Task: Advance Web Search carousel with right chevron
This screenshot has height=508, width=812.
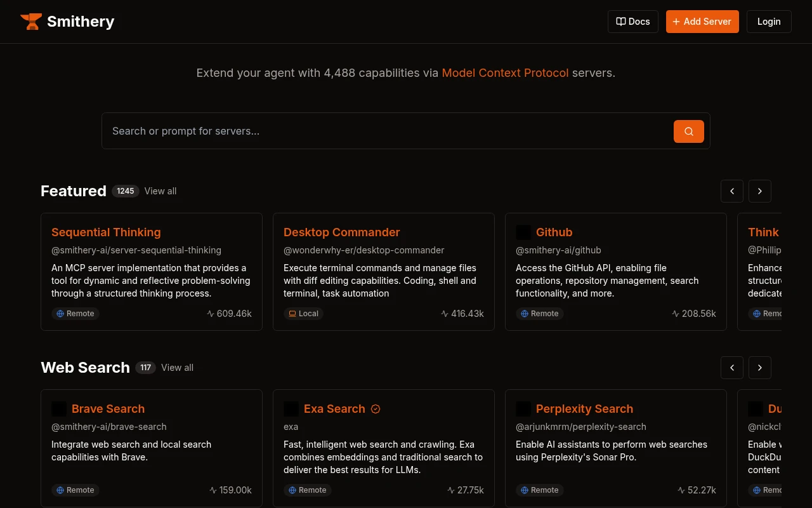Action: coord(759,368)
